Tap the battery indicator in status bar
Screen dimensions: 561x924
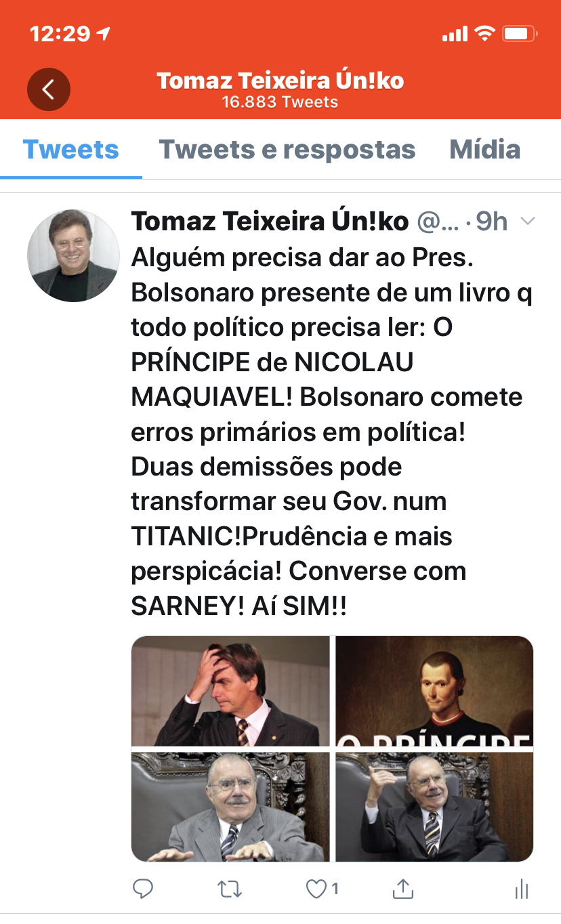[520, 33]
